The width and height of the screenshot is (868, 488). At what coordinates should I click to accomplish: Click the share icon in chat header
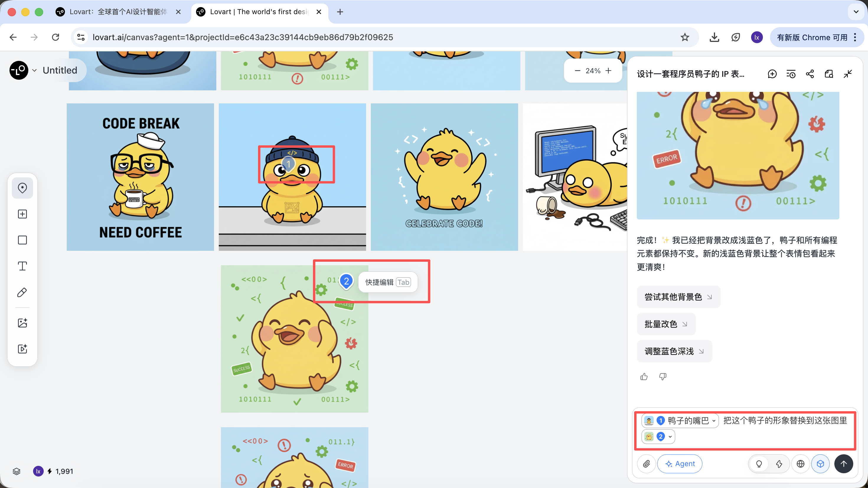click(810, 74)
